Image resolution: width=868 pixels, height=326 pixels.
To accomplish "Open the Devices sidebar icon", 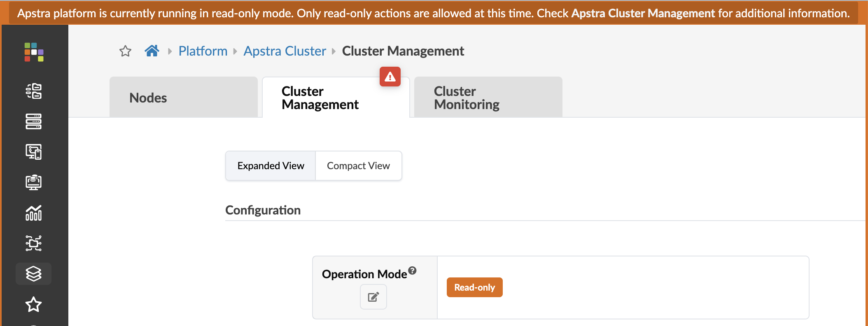I will (34, 121).
